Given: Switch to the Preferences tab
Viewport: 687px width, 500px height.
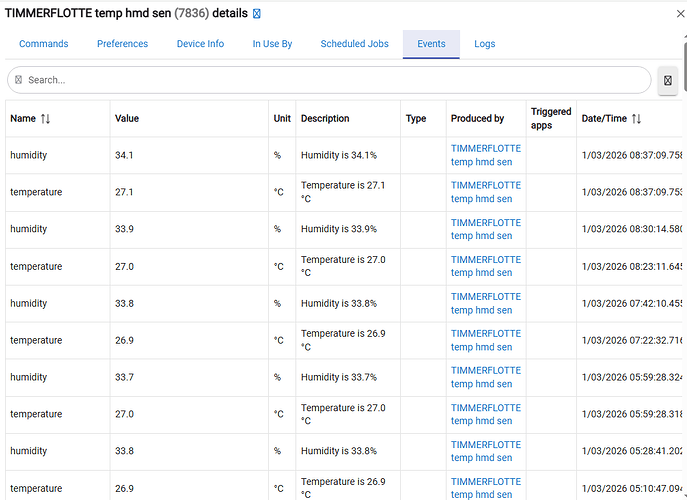Looking at the screenshot, I should pyautogui.click(x=122, y=44).
